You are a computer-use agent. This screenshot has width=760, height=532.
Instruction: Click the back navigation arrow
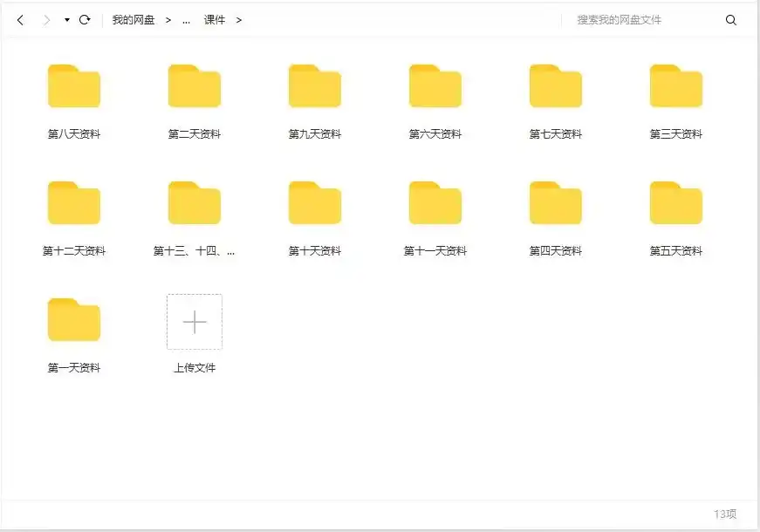pyautogui.click(x=19, y=19)
